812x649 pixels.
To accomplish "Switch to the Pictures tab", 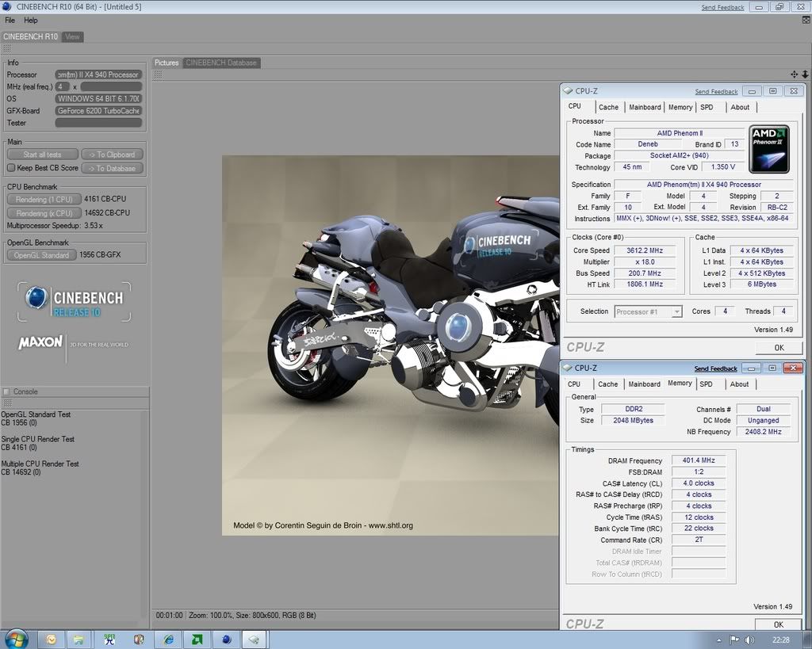I will [167, 63].
